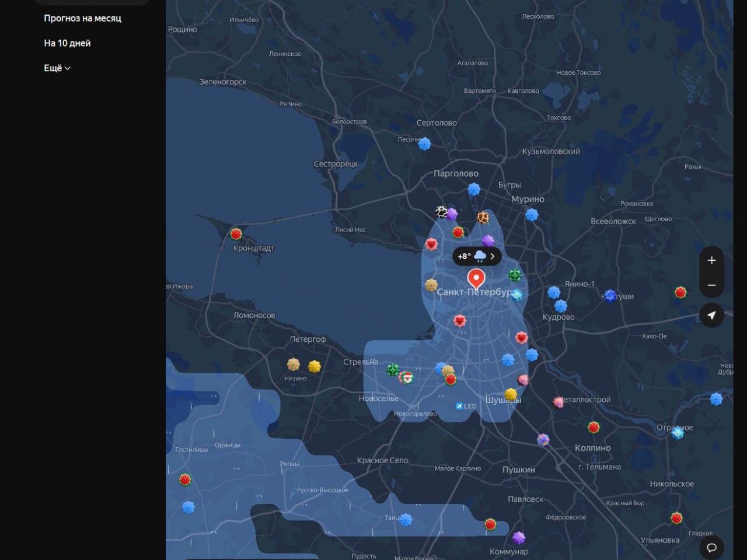Click the blue umbrella marker near Песочный

coord(425,143)
